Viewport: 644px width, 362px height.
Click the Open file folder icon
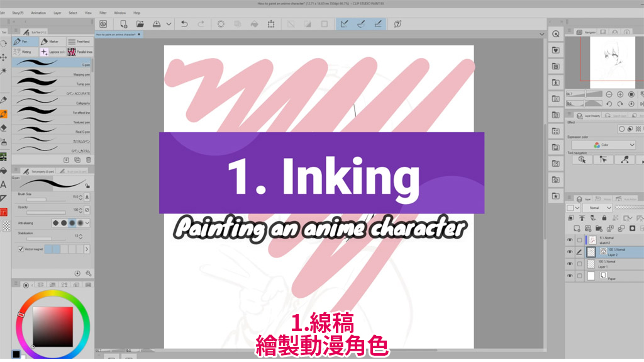140,24
